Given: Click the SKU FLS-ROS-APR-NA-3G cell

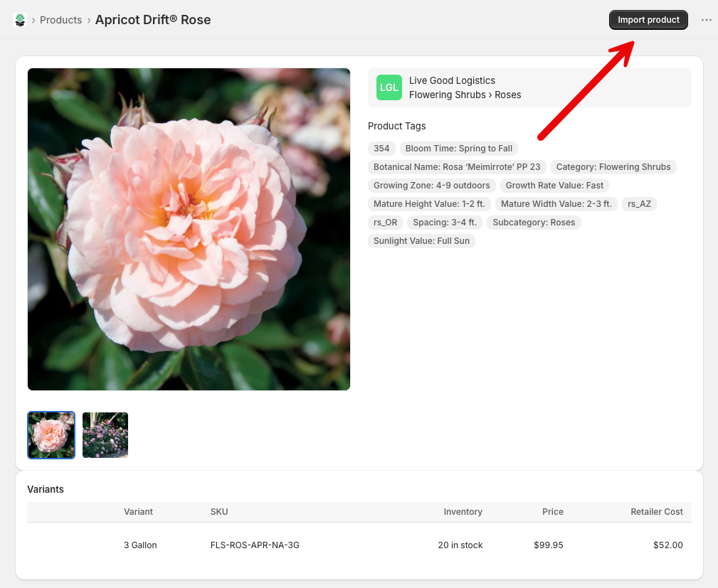Looking at the screenshot, I should point(255,545).
